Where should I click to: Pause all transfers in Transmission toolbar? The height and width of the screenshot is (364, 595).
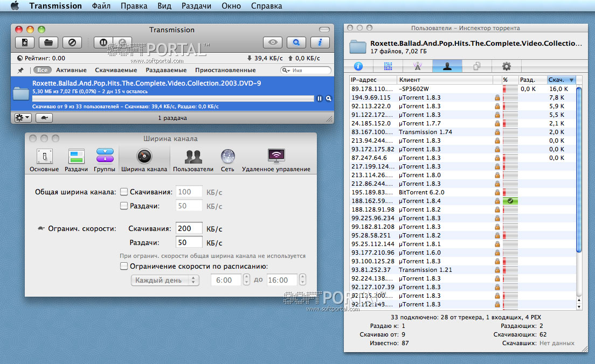tap(103, 43)
